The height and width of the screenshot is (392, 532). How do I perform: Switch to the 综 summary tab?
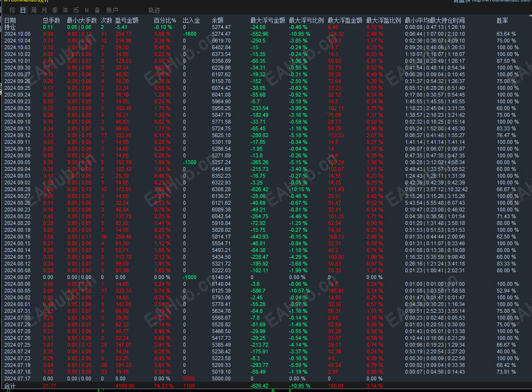coord(13,10)
